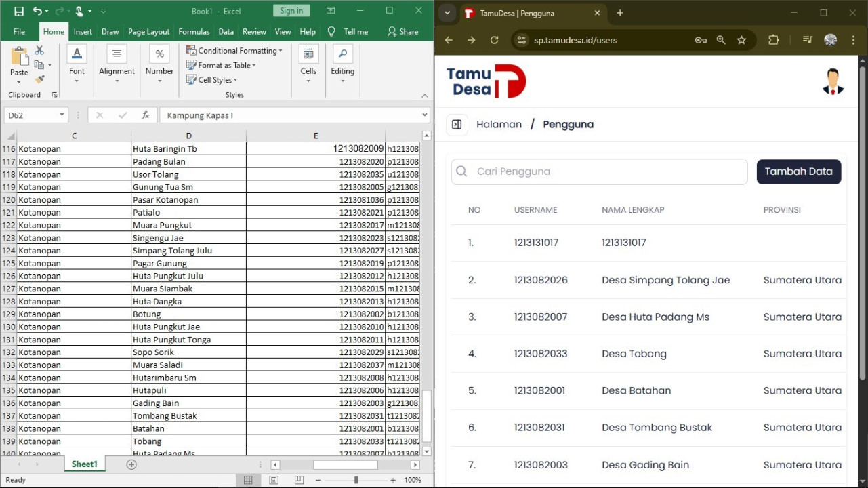
Task: Switch to Page Layout view in status bar
Action: point(274,480)
